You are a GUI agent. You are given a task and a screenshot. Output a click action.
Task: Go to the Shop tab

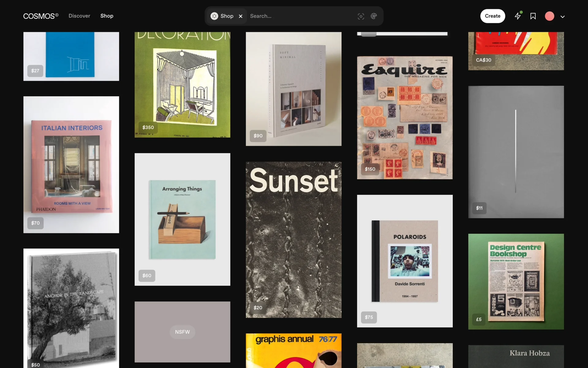coord(107,16)
